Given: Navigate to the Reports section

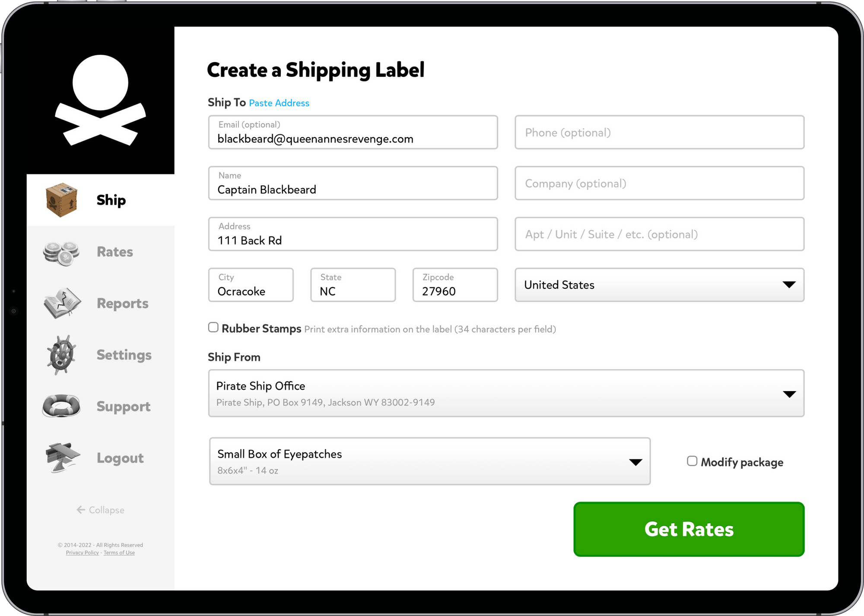Looking at the screenshot, I should coord(122,303).
